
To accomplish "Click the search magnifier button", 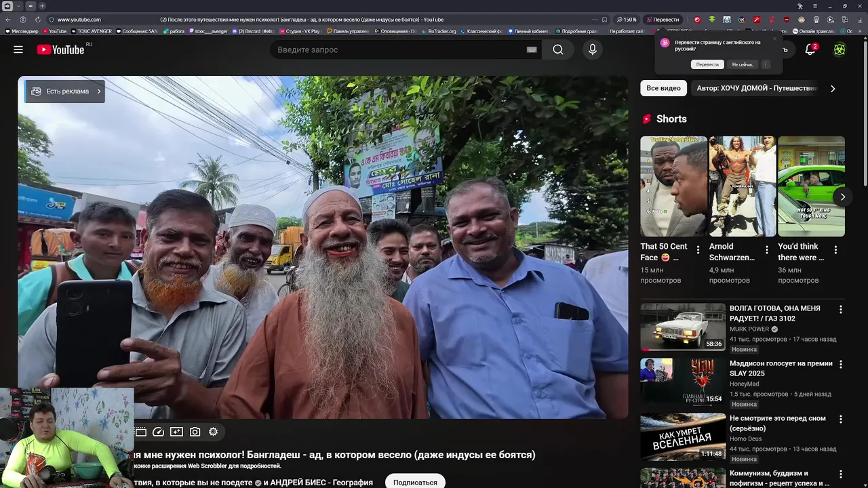I will (557, 49).
